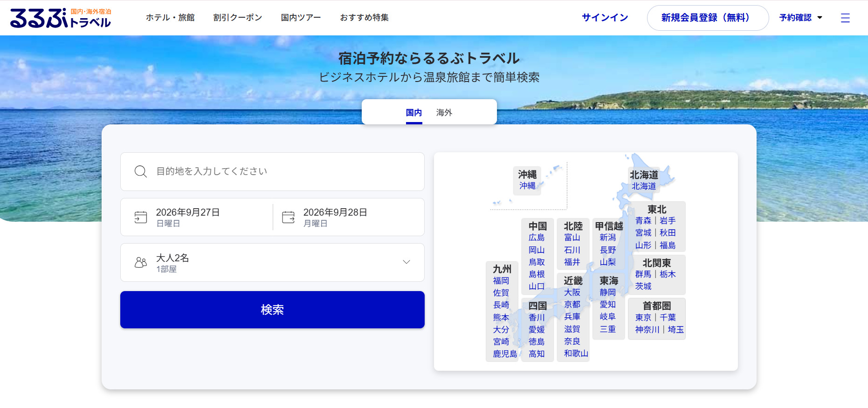The image size is (868, 408).
Task: Choose 大阪 in the 近畿 region
Action: pos(572,292)
